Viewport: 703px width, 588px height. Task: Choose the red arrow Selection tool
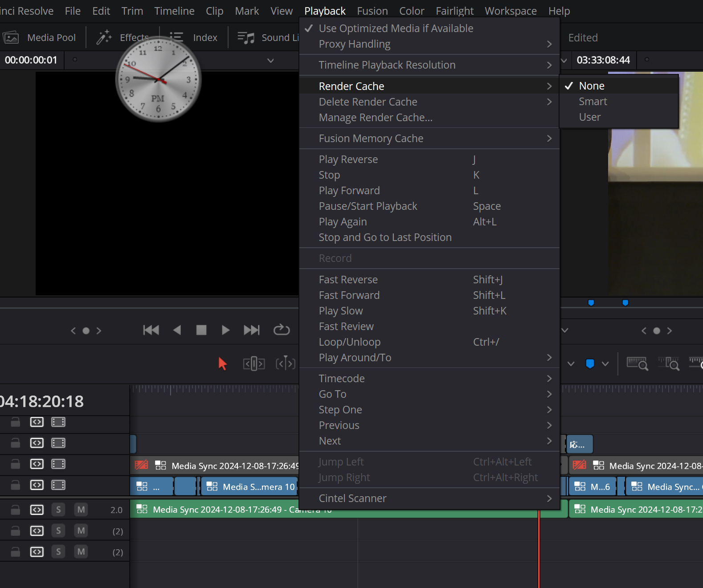pyautogui.click(x=222, y=364)
